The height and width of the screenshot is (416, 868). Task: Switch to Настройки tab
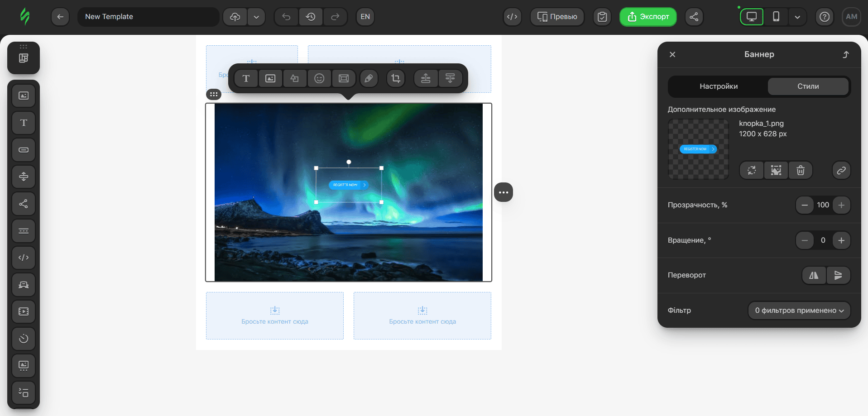click(x=719, y=86)
